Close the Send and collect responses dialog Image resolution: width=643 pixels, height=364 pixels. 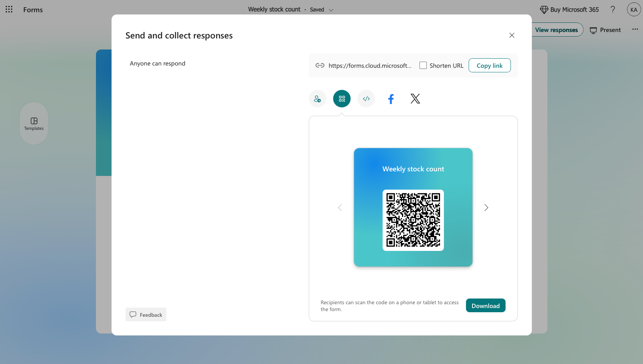(512, 35)
